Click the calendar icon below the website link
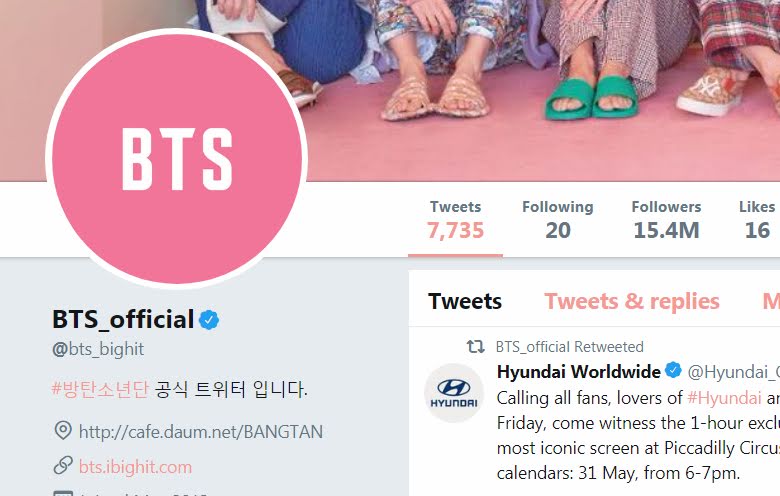 point(63,493)
